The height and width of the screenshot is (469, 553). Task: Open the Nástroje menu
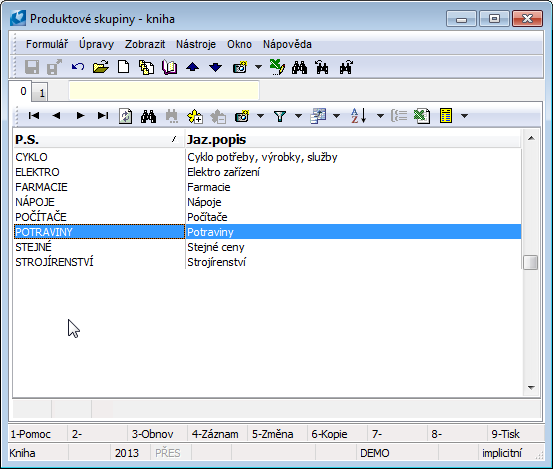pyautogui.click(x=196, y=44)
